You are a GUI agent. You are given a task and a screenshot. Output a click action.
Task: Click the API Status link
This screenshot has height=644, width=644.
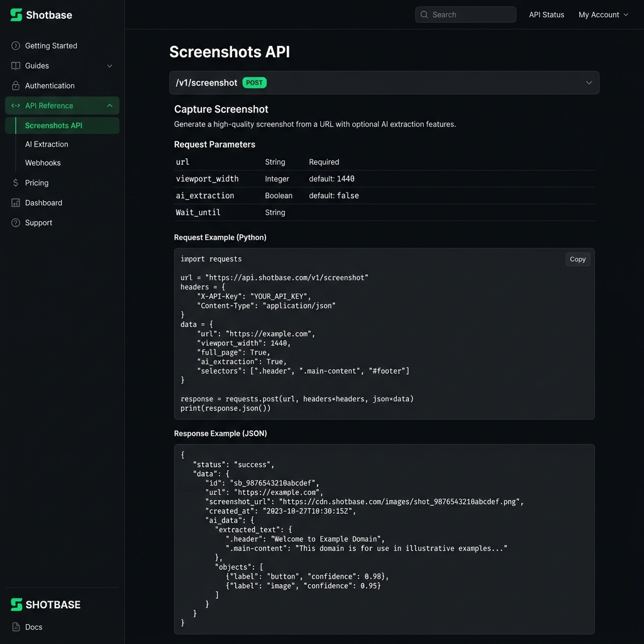(547, 15)
